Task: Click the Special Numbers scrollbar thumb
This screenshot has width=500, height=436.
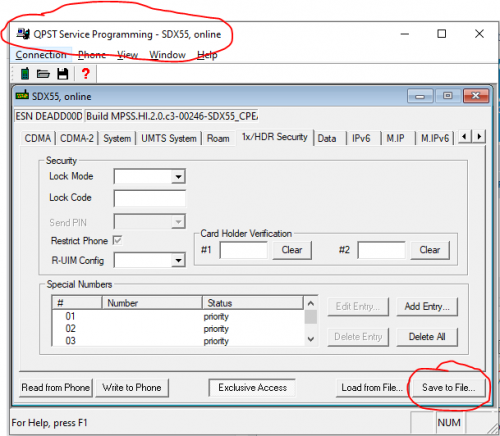Action: click(311, 317)
